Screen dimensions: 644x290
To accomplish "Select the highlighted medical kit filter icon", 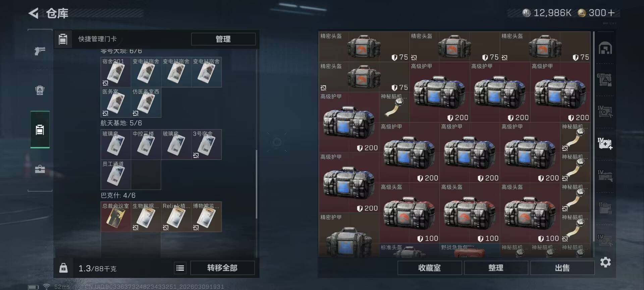I will pyautogui.click(x=605, y=143).
